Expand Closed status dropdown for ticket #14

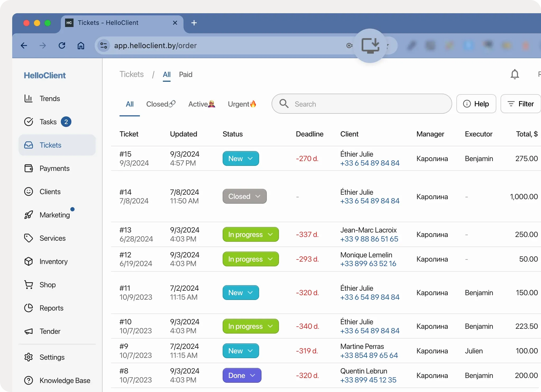point(245,197)
